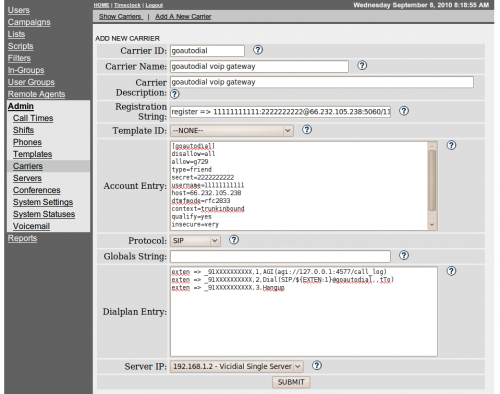Viewport: 500px width, 394px height.
Task: Open Timeclock in top bar
Action: (x=127, y=5)
